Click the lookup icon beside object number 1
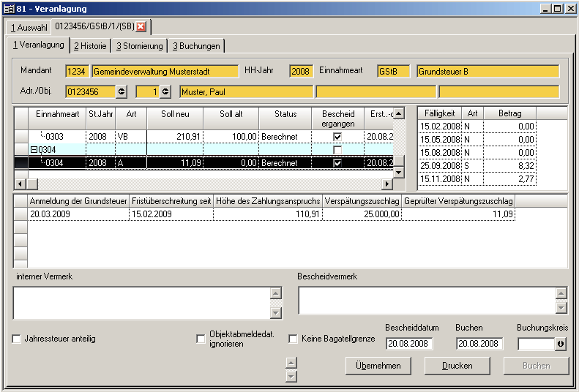Screen dimensions: 579x392 [x=165, y=91]
